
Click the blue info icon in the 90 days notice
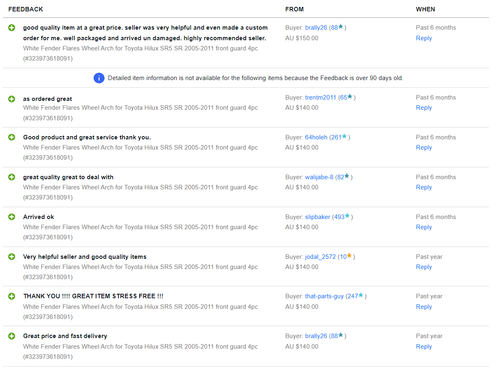[x=99, y=78]
